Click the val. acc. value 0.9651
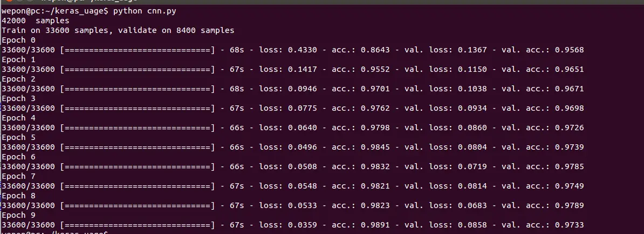 coord(569,70)
